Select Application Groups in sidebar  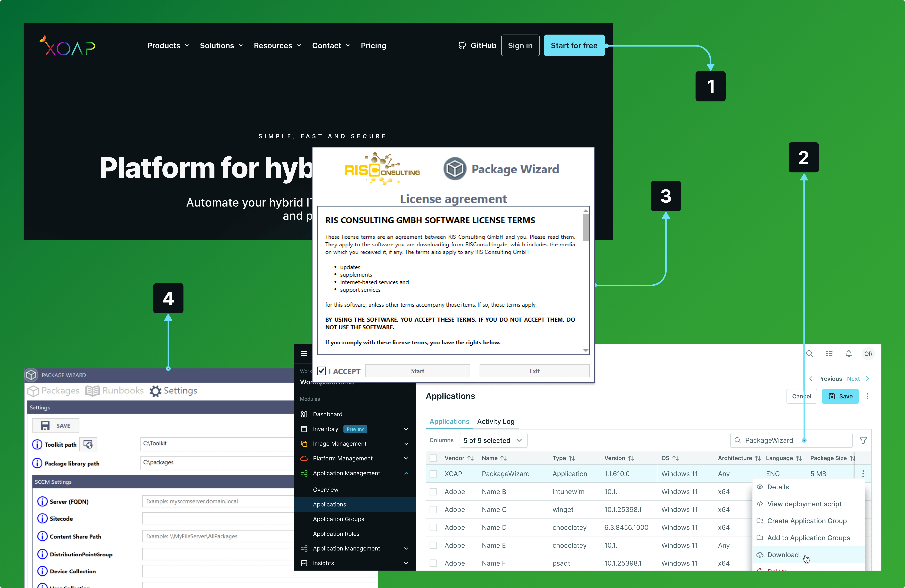pos(338,519)
